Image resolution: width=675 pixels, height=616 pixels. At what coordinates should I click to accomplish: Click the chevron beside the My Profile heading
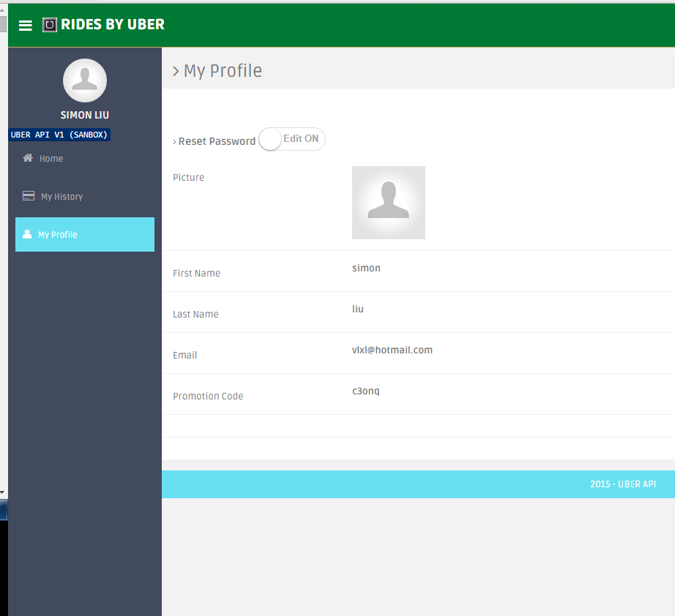[176, 71]
